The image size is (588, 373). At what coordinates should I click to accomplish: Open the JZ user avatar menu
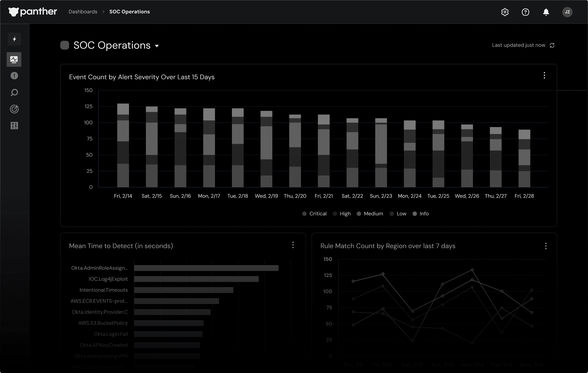click(x=567, y=12)
